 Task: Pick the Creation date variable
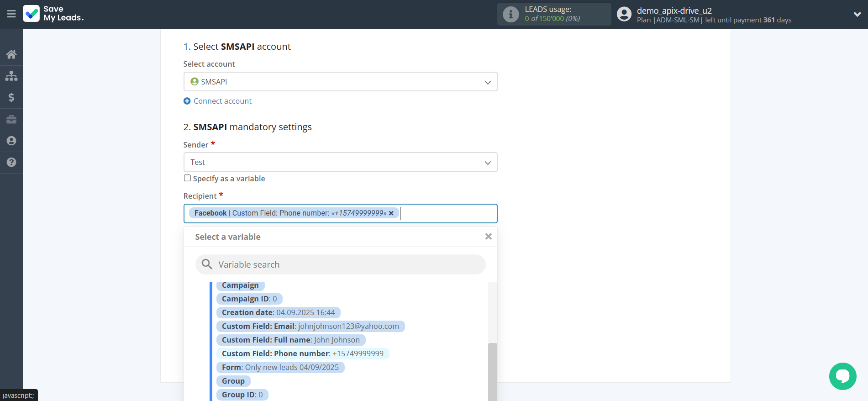point(278,312)
